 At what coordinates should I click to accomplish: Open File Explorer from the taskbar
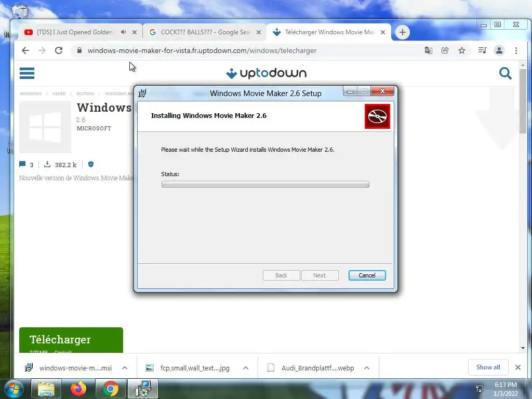46,389
